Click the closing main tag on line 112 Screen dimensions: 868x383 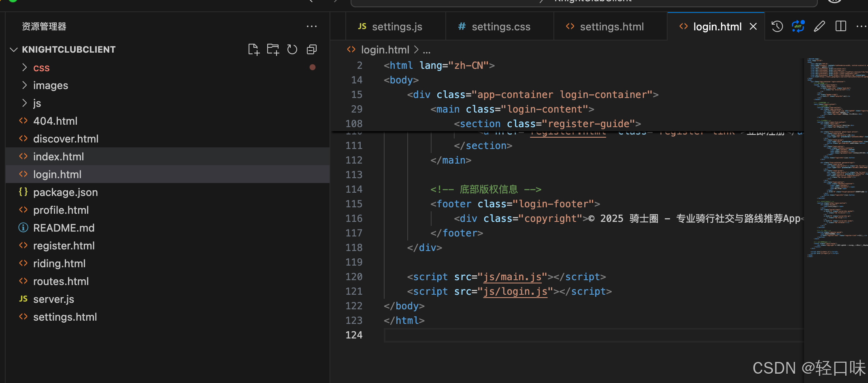point(451,160)
